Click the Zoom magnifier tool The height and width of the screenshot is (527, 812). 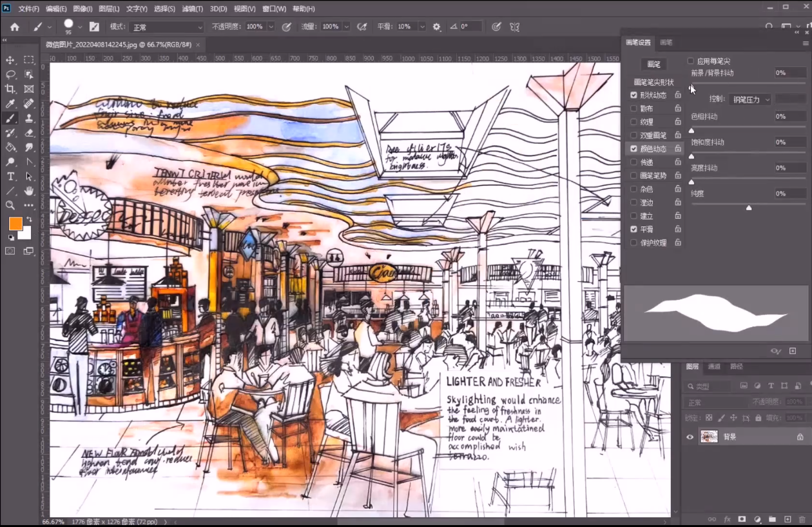tap(10, 205)
